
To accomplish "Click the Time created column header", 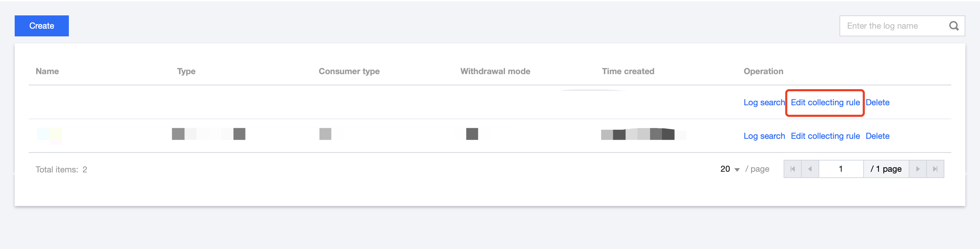I will (x=628, y=71).
